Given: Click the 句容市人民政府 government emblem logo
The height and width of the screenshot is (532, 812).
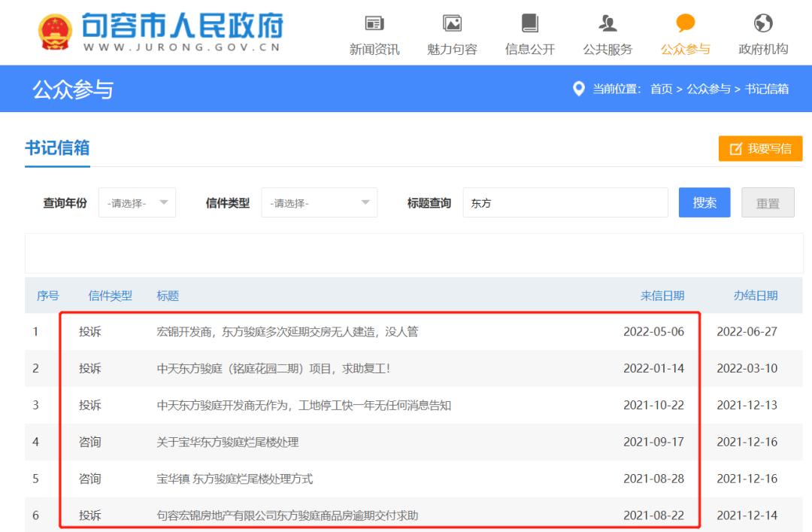Looking at the screenshot, I should [x=50, y=30].
